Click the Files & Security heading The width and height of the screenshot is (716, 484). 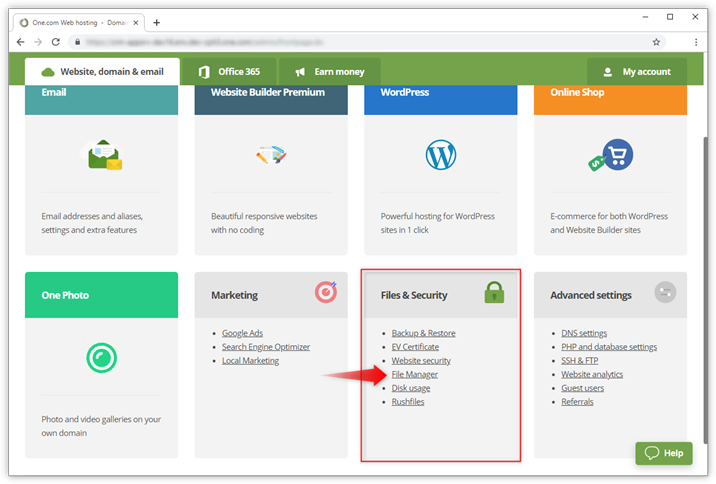click(x=414, y=295)
